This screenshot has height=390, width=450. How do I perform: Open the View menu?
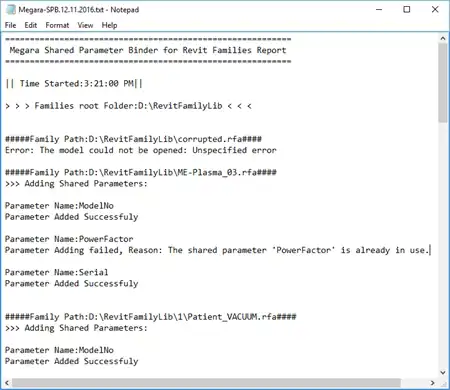(85, 25)
